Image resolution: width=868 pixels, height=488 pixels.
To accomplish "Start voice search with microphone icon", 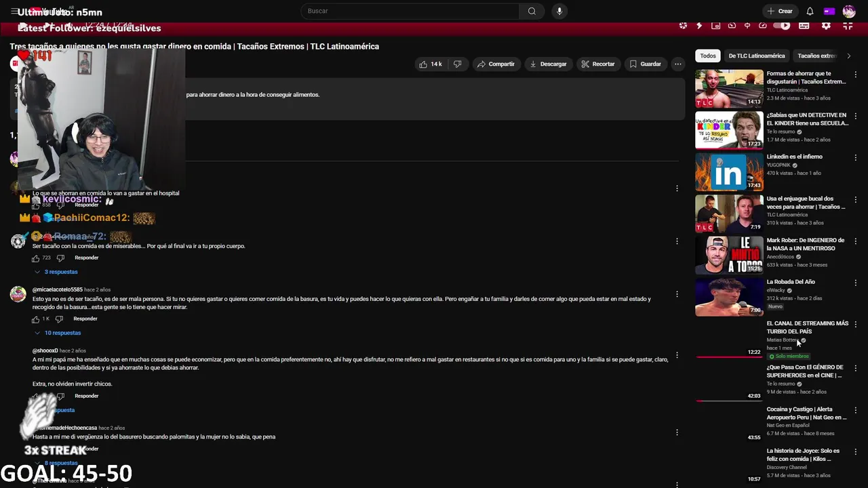I will click(559, 11).
